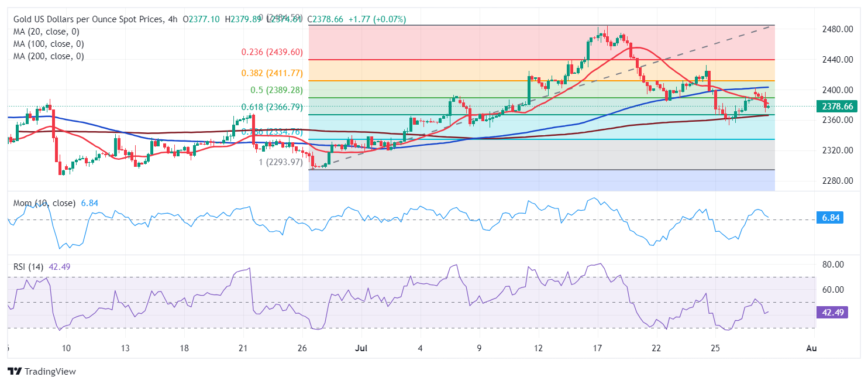Select the 1 (2293.97) Fibonacci level label

pos(281,162)
